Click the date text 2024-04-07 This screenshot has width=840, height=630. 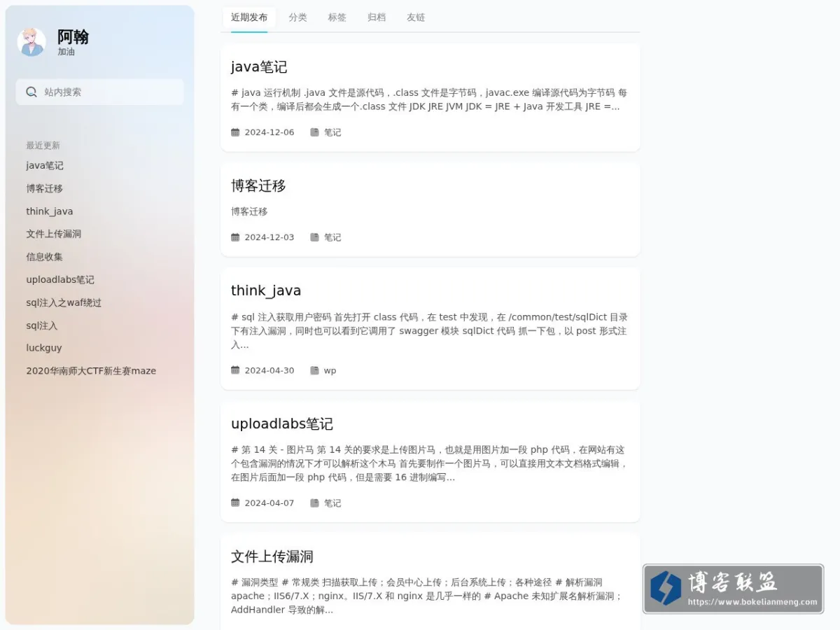point(269,503)
